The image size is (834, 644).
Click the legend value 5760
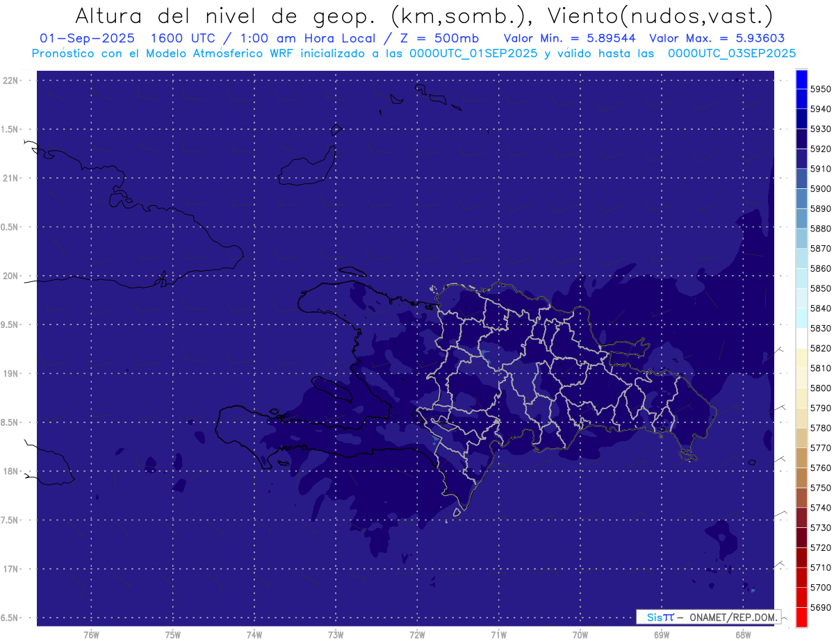pyautogui.click(x=821, y=468)
